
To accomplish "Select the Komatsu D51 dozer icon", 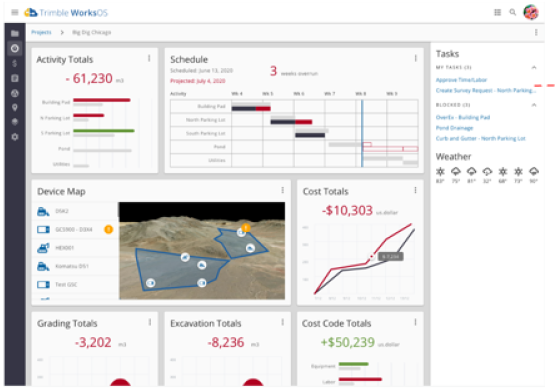I will click(x=43, y=266).
